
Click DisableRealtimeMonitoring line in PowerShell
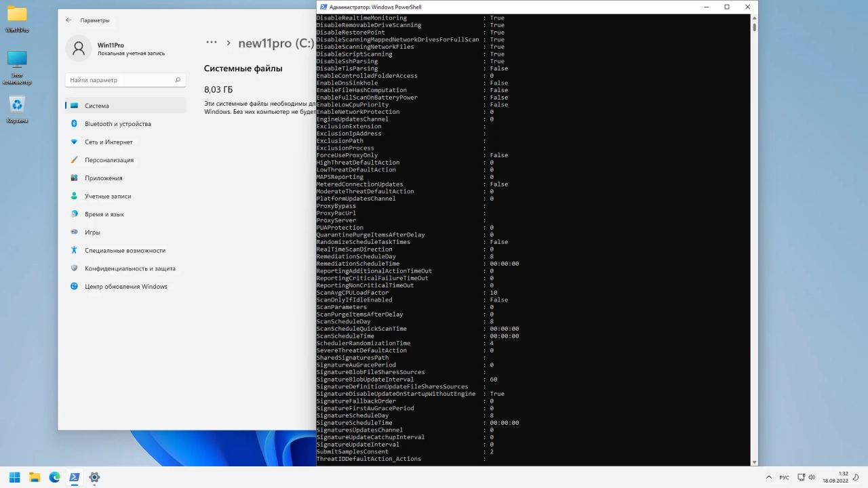[x=411, y=18]
